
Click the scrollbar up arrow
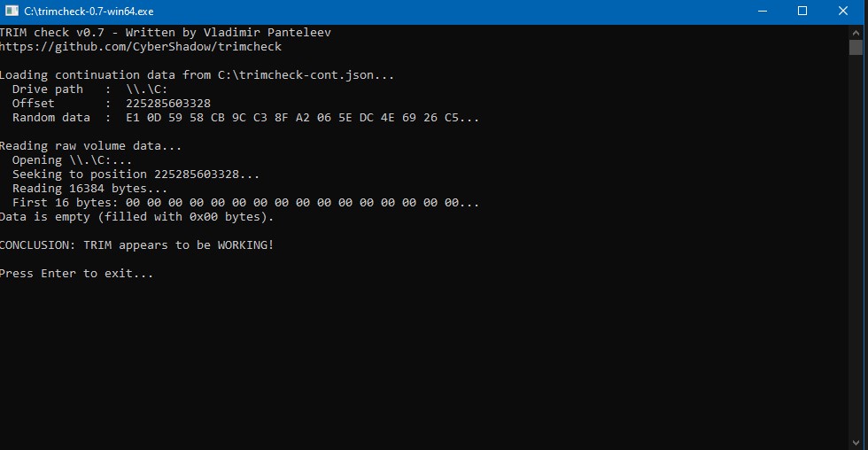(856, 32)
